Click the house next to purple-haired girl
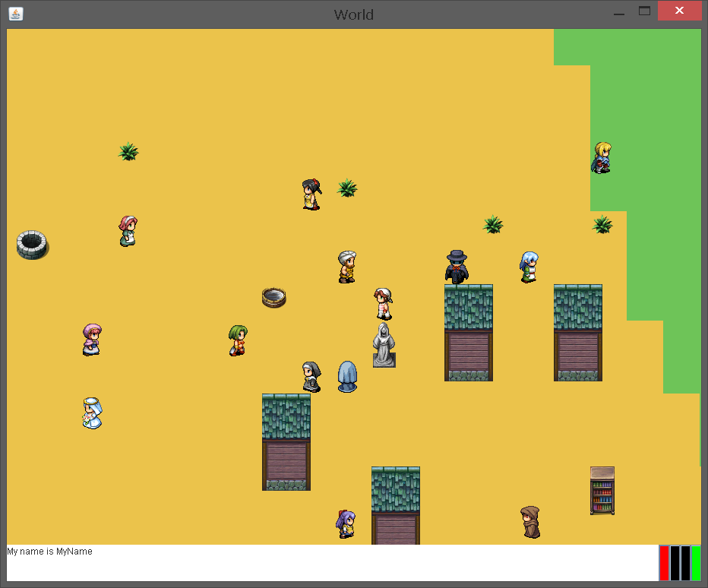 [396, 505]
